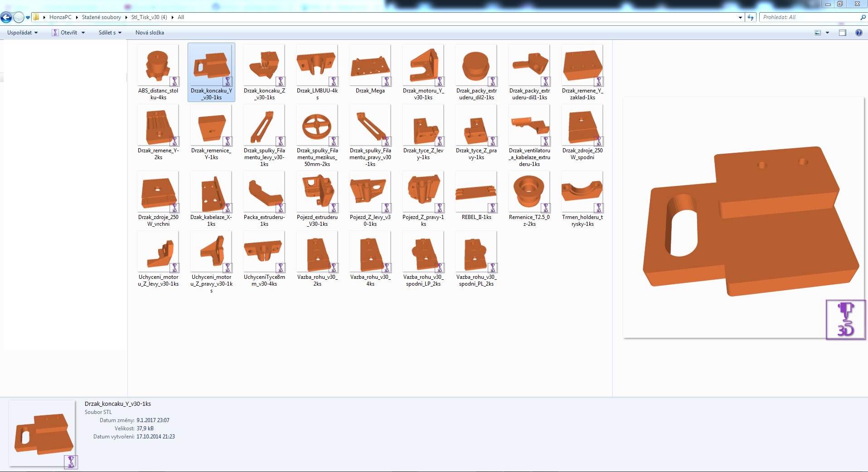Click the Back navigation arrow button
The width and height of the screenshot is (868, 472).
(x=6, y=17)
